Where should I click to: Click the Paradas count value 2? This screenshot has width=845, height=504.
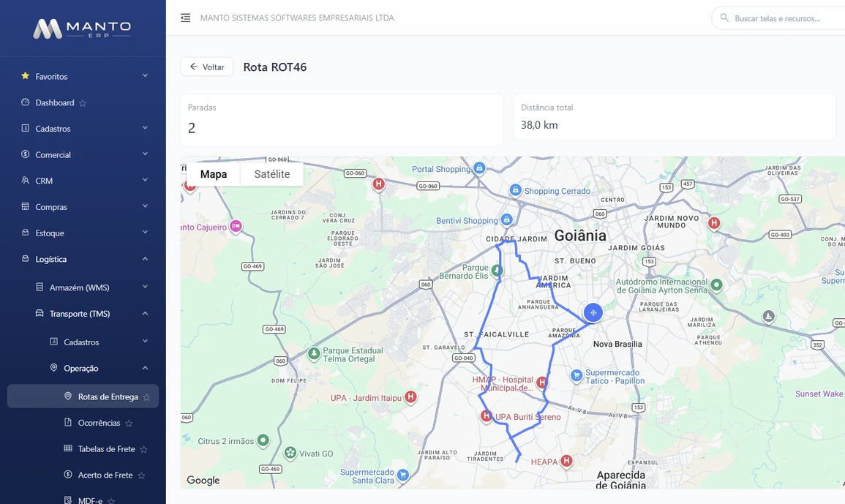[x=191, y=128]
